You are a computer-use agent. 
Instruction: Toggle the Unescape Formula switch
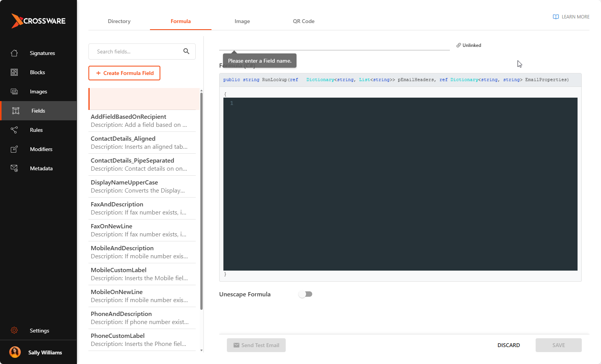pyautogui.click(x=306, y=294)
